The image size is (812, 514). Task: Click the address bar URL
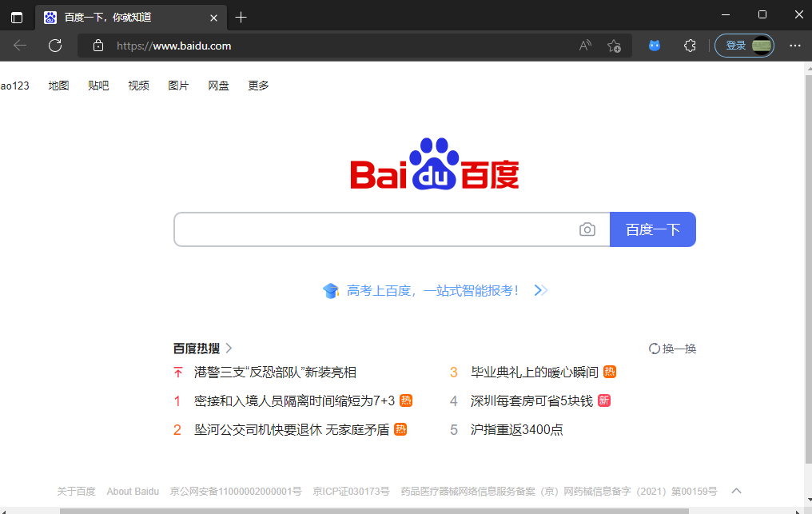[174, 46]
